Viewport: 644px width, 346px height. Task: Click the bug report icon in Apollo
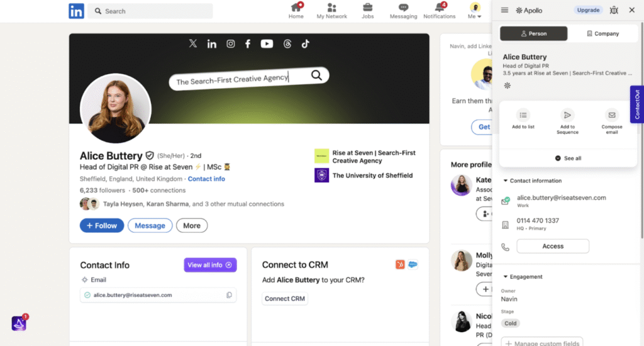pyautogui.click(x=614, y=10)
